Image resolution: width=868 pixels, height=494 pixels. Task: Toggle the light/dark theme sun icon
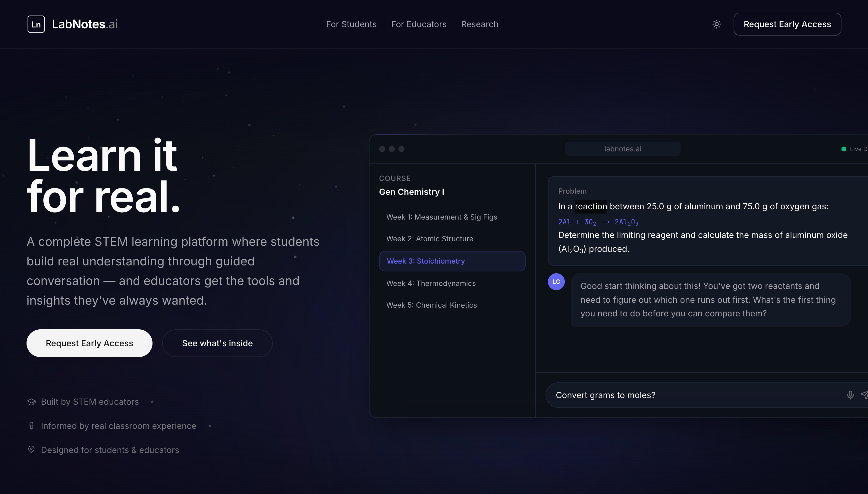pyautogui.click(x=716, y=24)
